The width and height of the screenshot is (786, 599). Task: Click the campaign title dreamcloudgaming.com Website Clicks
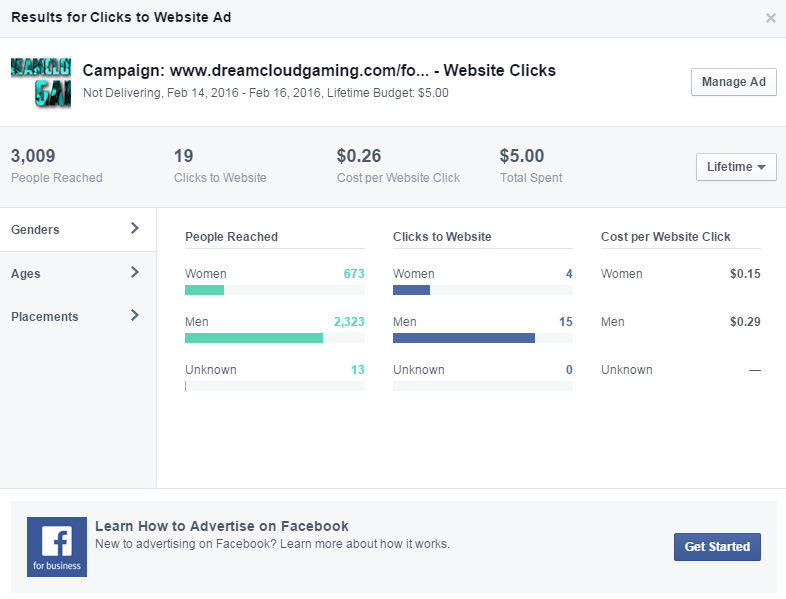tap(319, 70)
